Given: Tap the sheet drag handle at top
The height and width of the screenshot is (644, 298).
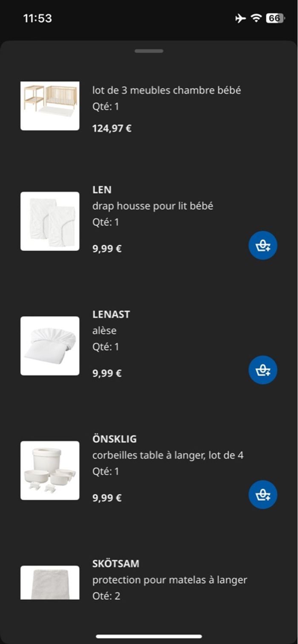Looking at the screenshot, I should (x=149, y=51).
